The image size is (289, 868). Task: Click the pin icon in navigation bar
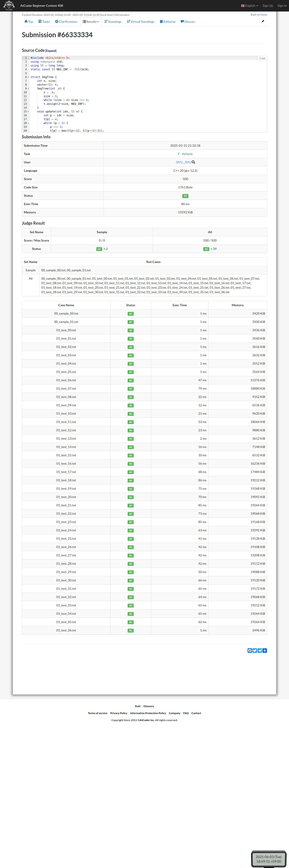(x=263, y=21)
